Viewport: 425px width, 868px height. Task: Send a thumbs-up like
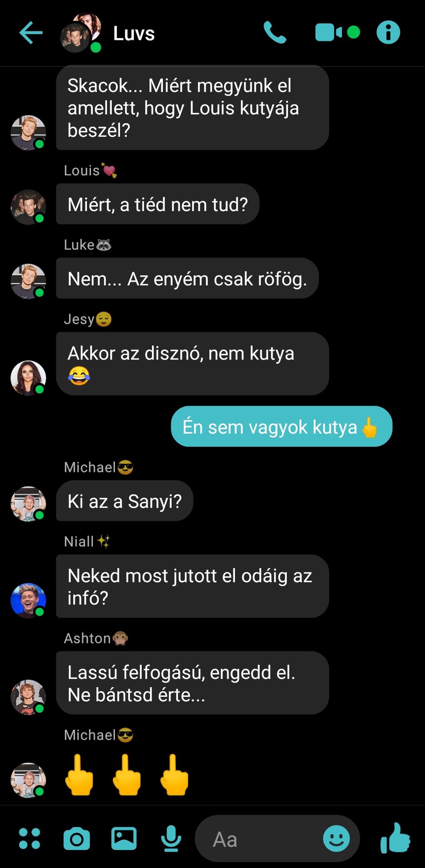395,838
